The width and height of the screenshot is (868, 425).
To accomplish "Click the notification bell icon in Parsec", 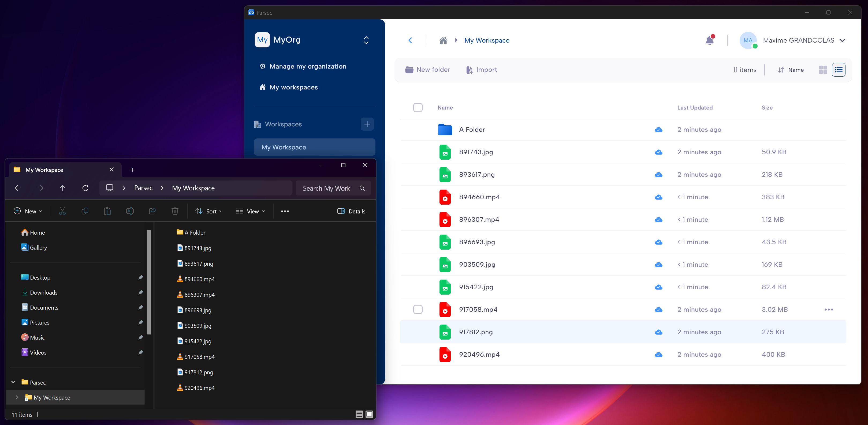I will (709, 40).
